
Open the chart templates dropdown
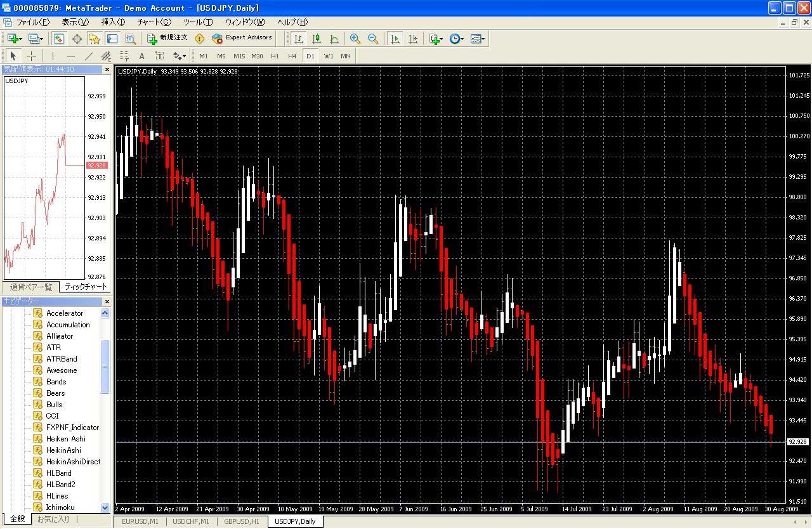point(478,39)
